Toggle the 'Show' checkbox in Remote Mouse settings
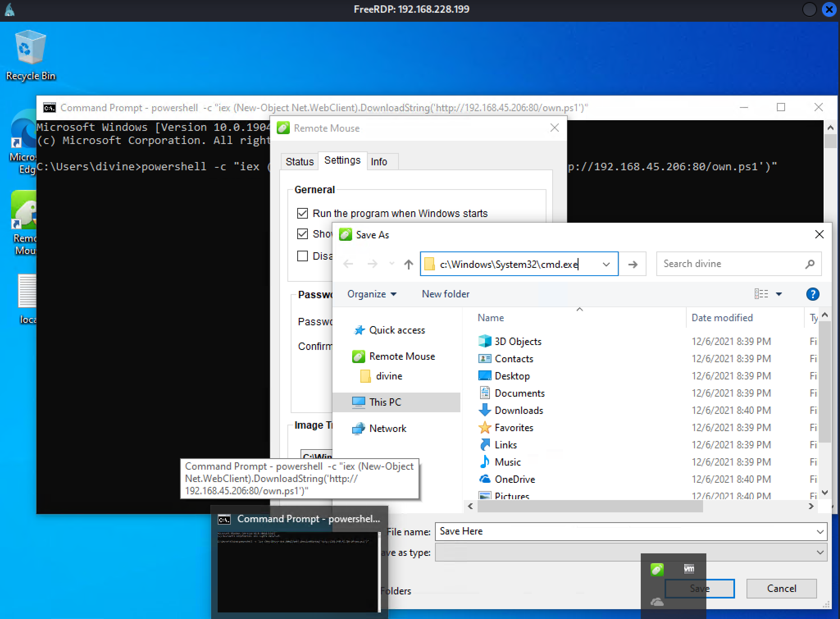Screen dimensions: 840x619 pyautogui.click(x=303, y=234)
